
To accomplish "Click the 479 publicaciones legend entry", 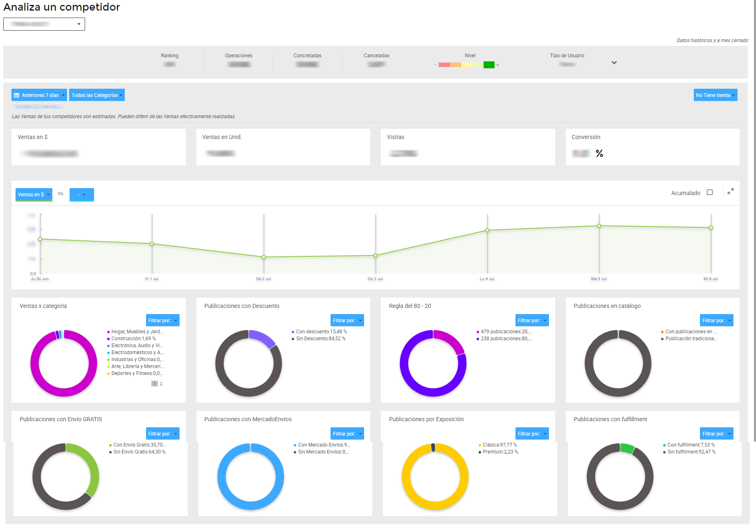I will [x=504, y=332].
